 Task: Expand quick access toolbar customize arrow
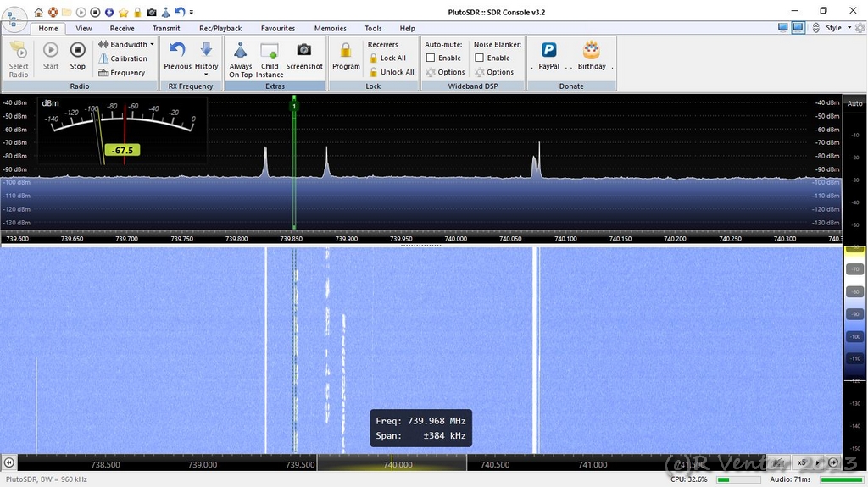pos(192,12)
